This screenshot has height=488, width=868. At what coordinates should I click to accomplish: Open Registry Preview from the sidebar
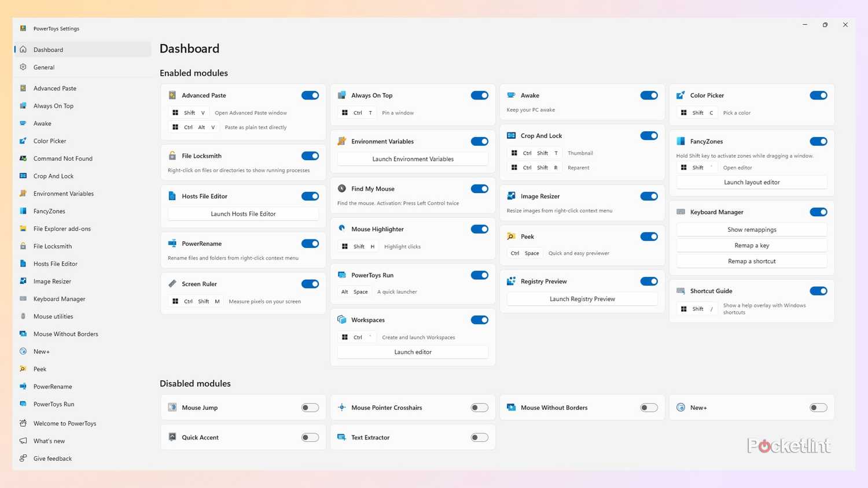543,281
